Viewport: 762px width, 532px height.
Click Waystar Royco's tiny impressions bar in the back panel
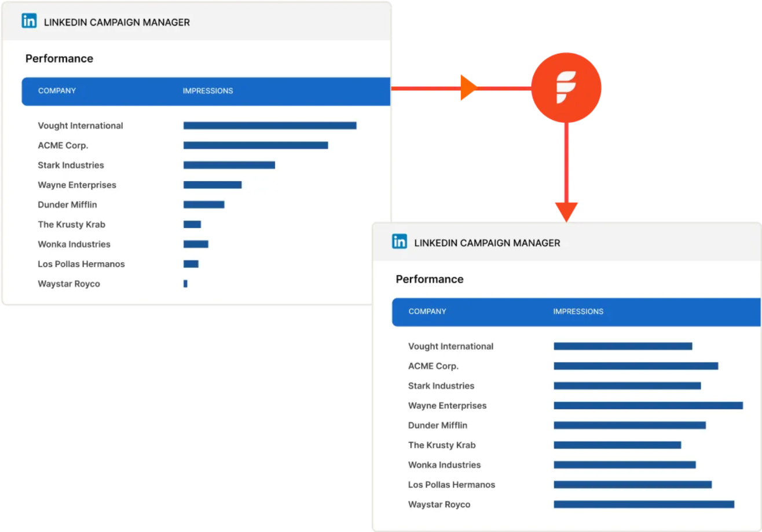(x=185, y=284)
